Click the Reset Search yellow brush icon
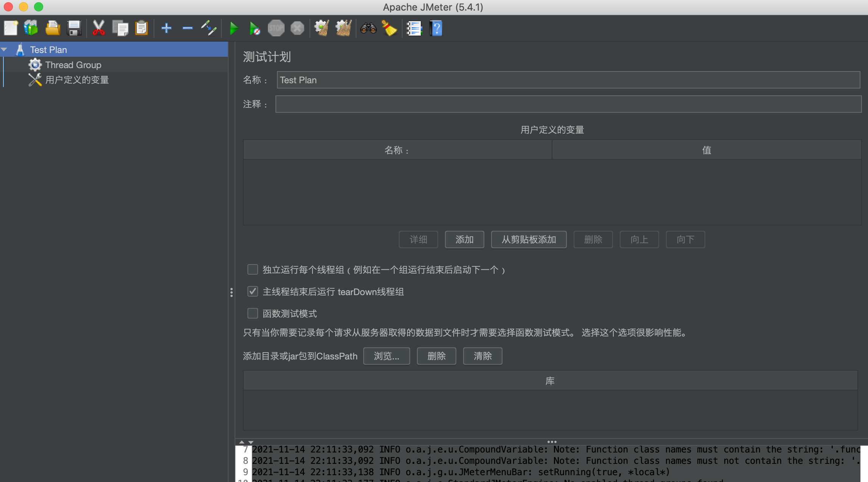Viewport: 868px width, 482px height. 389,28
